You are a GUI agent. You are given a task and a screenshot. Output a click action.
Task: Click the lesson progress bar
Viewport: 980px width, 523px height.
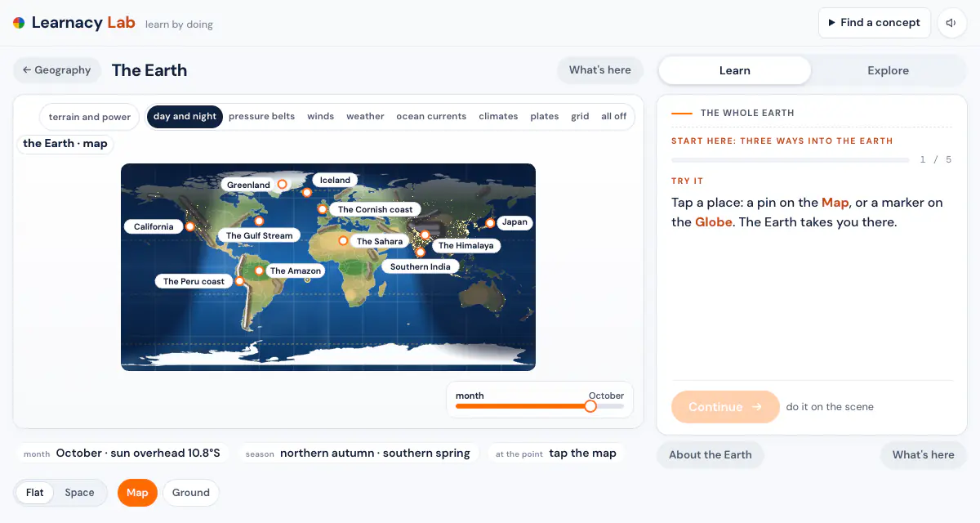[x=790, y=160]
